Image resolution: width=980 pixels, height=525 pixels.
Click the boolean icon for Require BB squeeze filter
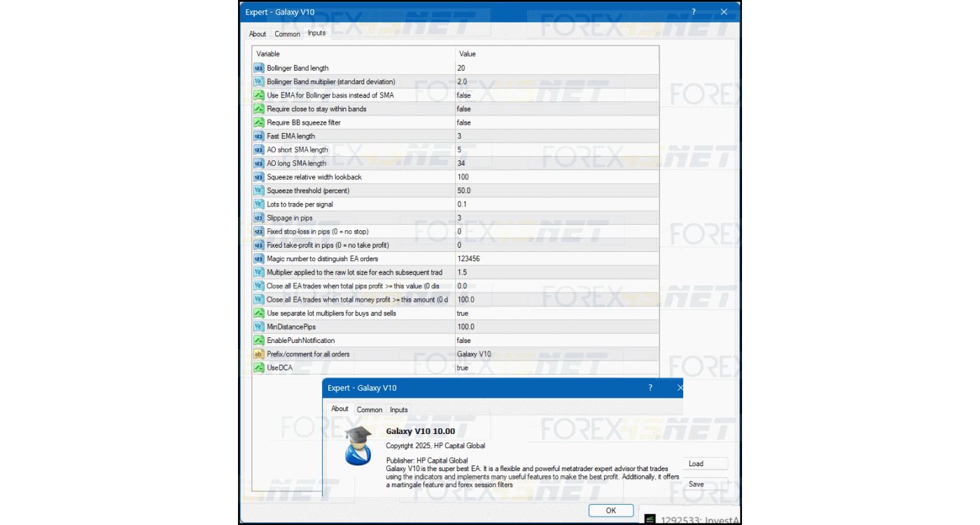(258, 122)
